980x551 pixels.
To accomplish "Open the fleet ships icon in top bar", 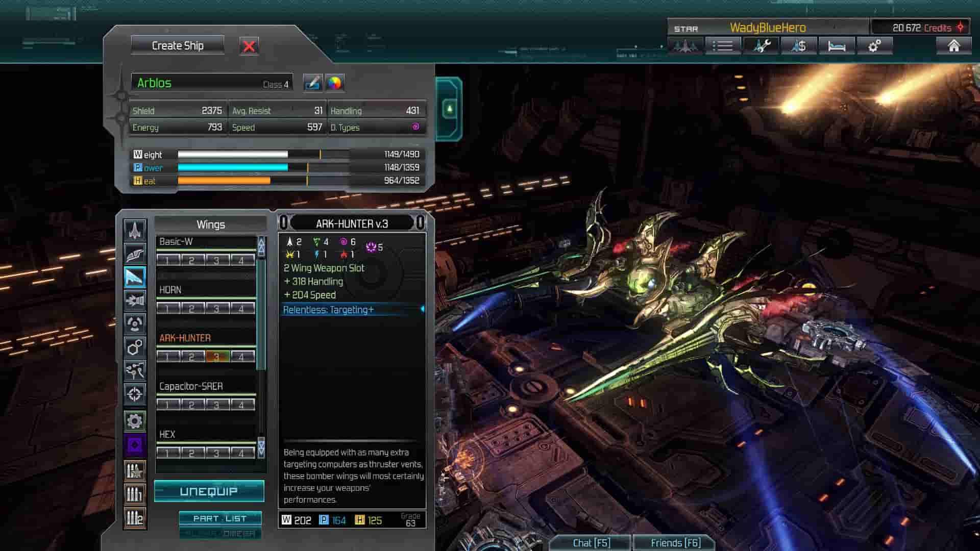I will coord(685,46).
